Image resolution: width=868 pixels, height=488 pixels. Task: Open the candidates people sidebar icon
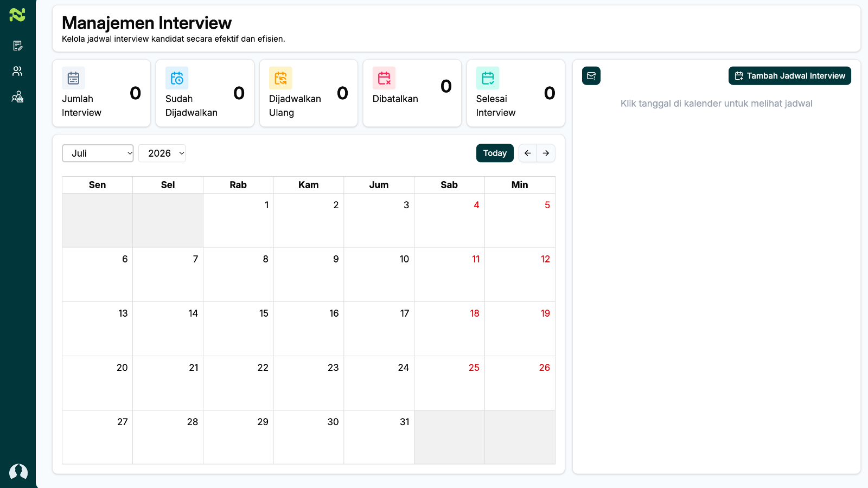pos(17,71)
